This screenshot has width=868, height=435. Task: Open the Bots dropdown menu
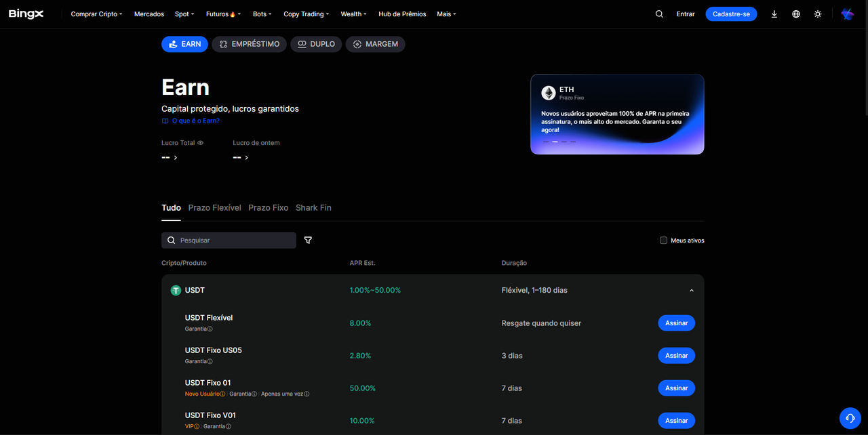[262, 14]
